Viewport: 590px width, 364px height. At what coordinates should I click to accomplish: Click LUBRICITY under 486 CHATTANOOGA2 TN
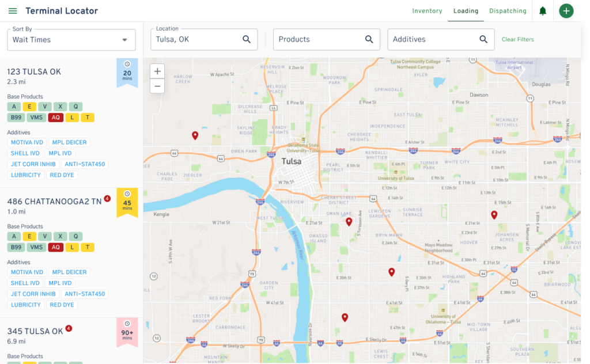pos(25,305)
